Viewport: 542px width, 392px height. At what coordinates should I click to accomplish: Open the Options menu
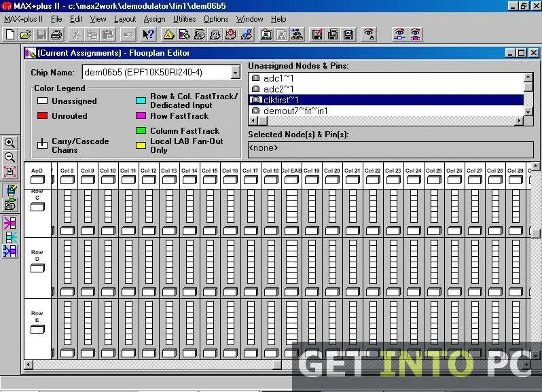[x=216, y=19]
